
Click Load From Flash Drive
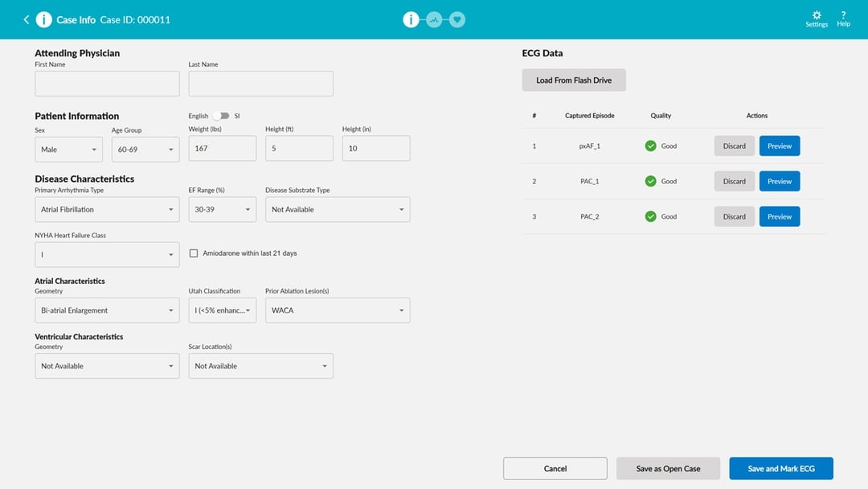point(574,80)
